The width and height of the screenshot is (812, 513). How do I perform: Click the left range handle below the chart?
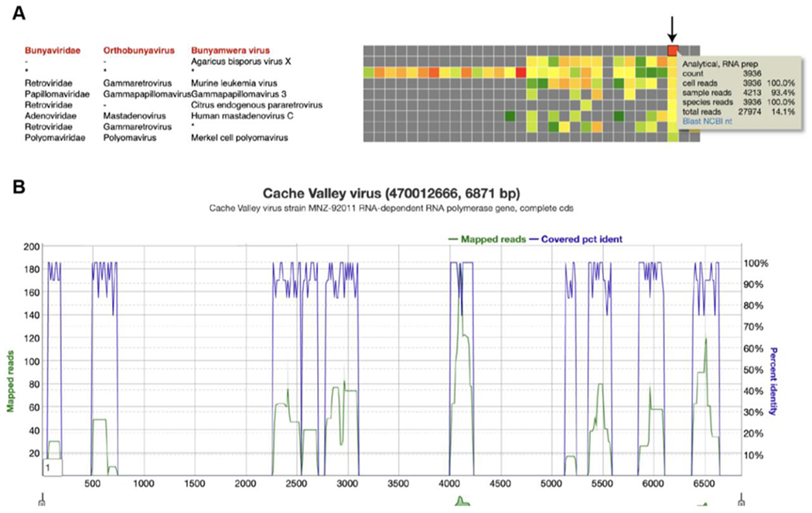pyautogui.click(x=42, y=501)
